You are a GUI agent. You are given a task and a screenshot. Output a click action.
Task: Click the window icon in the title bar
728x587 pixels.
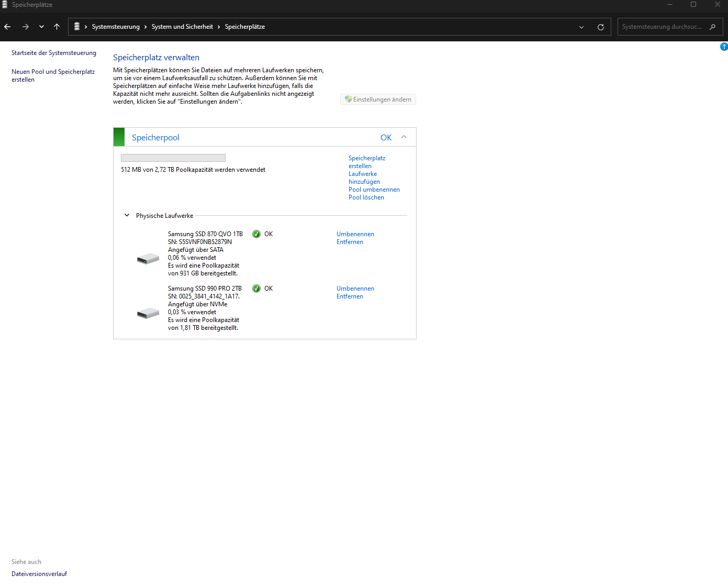(x=5, y=4)
